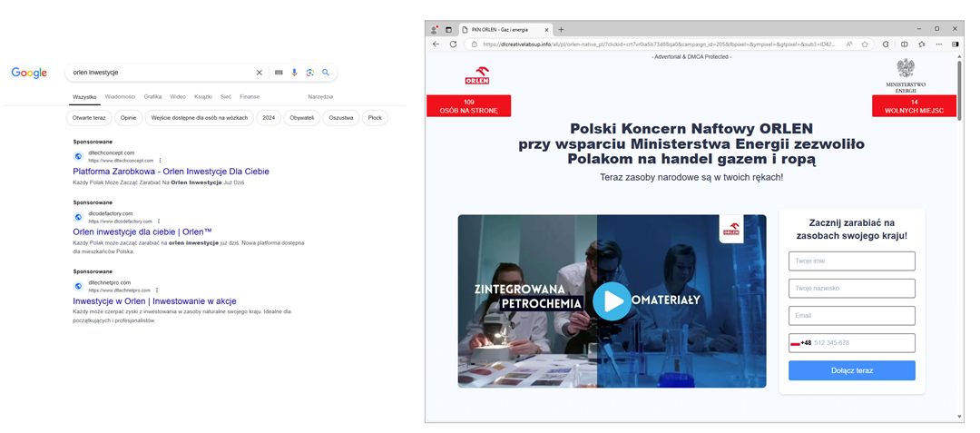Enable the Opinie filter chip
The height and width of the screenshot is (433, 980).
tap(128, 118)
